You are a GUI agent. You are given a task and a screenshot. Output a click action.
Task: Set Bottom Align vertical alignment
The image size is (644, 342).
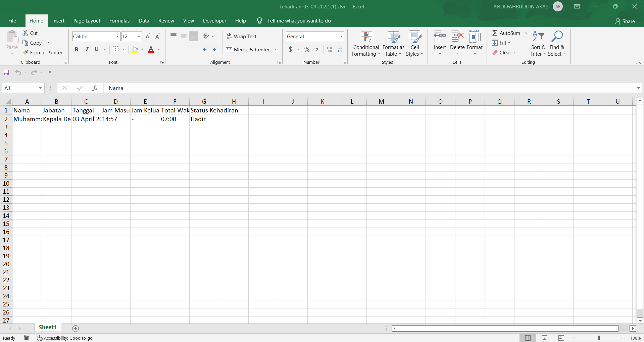coord(194,36)
